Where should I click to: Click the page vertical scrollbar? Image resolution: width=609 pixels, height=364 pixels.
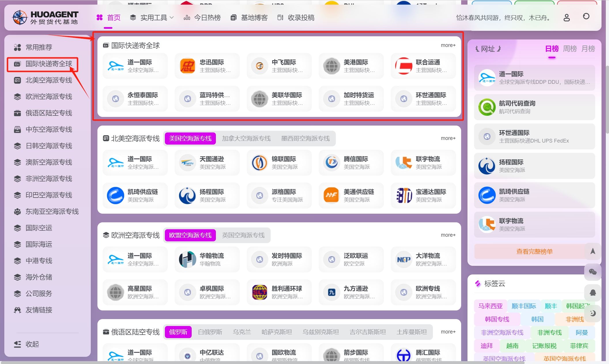607,99
